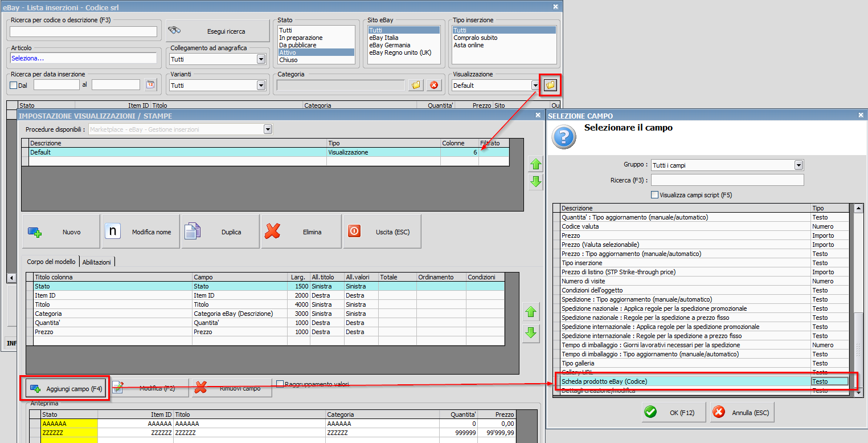
Task: Click the field list vertical scrollbar
Action: click(859, 300)
